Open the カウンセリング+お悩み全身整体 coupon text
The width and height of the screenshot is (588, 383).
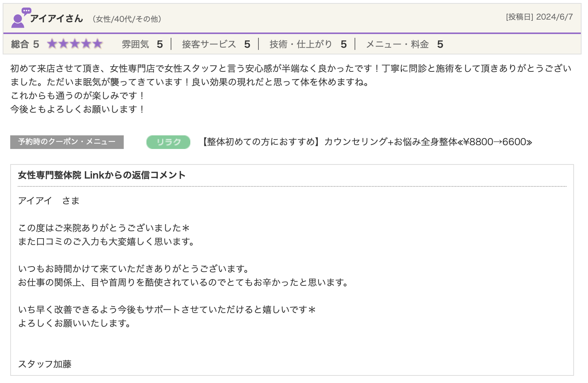tap(367, 142)
